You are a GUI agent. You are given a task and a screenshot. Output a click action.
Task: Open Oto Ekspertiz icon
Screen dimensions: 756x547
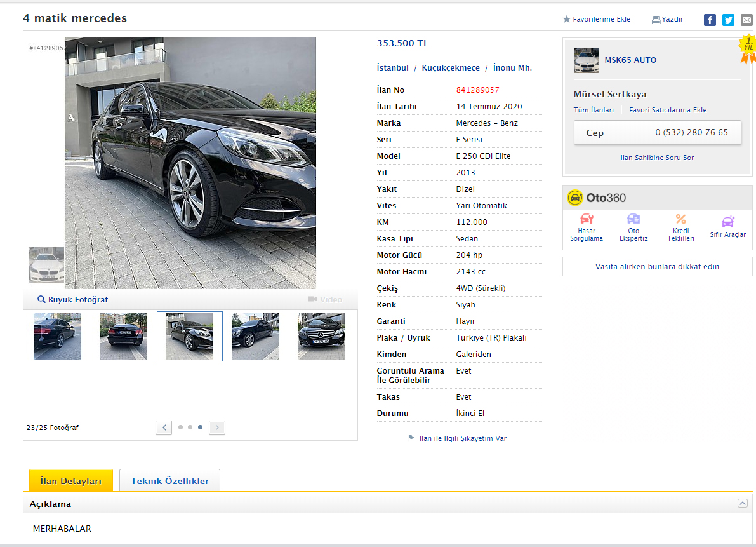click(633, 219)
